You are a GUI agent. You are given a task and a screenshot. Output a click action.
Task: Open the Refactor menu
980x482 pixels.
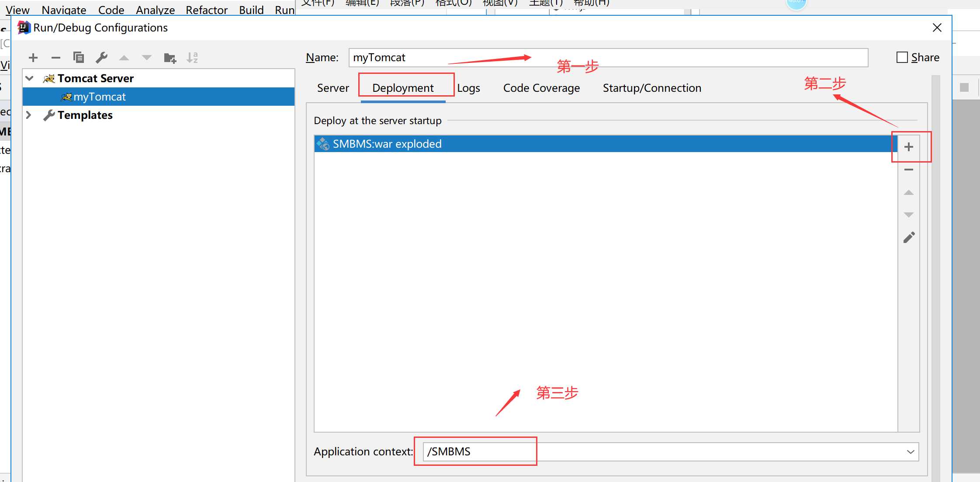tap(207, 10)
